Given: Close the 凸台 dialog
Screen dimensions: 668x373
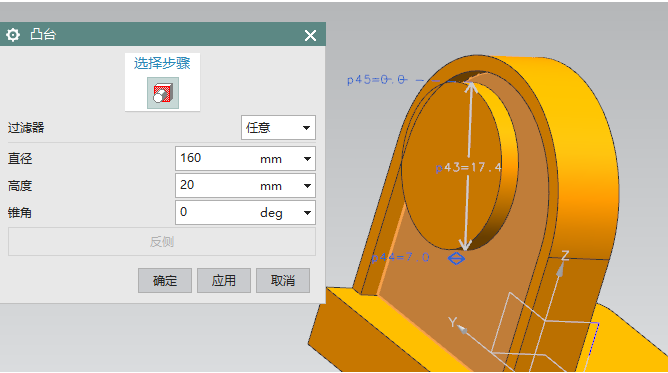Looking at the screenshot, I should [310, 35].
